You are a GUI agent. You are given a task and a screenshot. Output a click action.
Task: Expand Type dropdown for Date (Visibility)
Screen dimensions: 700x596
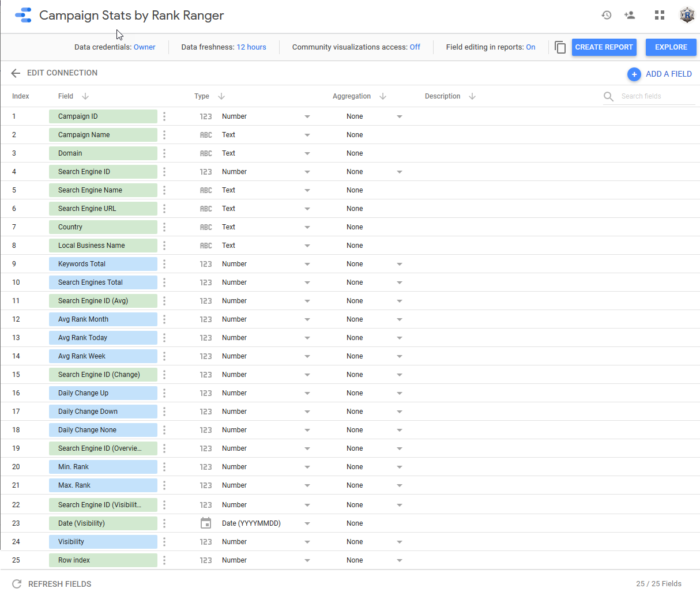[307, 523]
